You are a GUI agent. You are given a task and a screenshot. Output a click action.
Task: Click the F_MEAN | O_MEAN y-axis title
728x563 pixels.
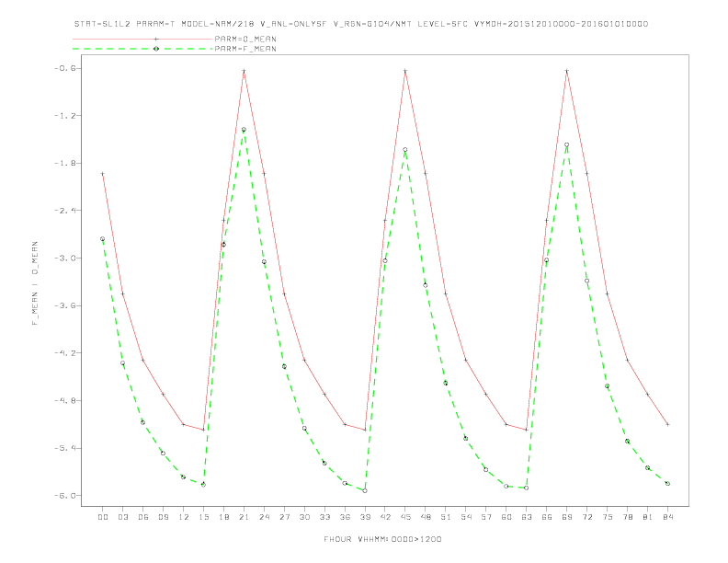tap(35, 283)
